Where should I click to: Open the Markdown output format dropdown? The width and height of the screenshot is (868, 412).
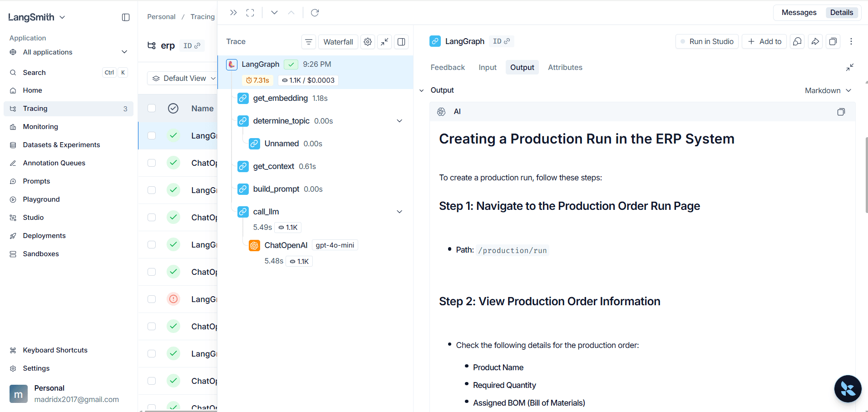(x=827, y=90)
